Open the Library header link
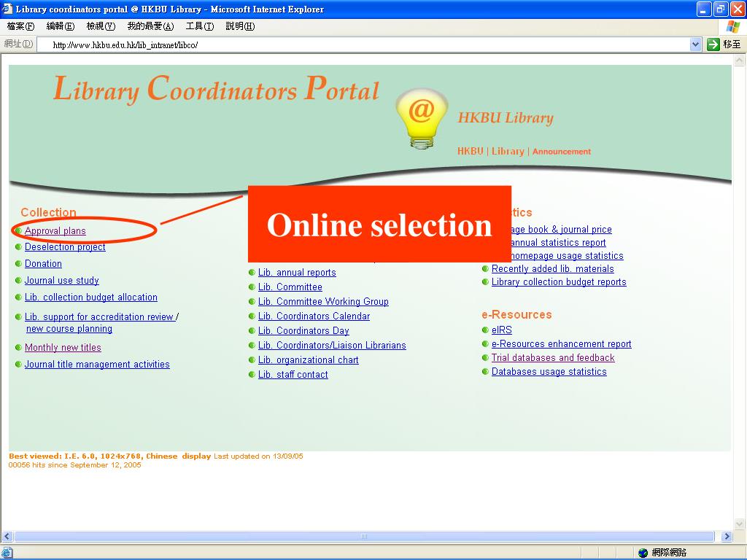The image size is (747, 560). pos(508,151)
